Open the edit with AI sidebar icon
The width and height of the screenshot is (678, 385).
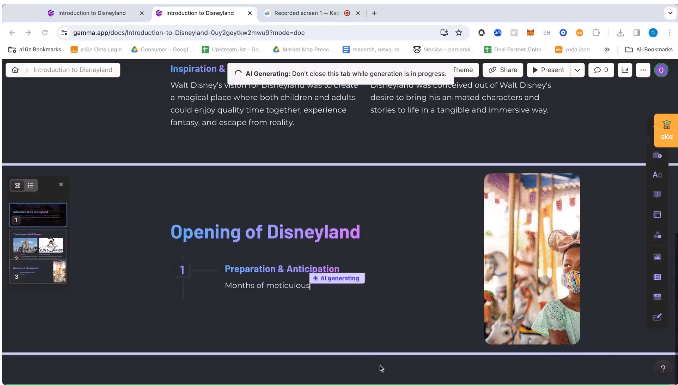tap(657, 318)
